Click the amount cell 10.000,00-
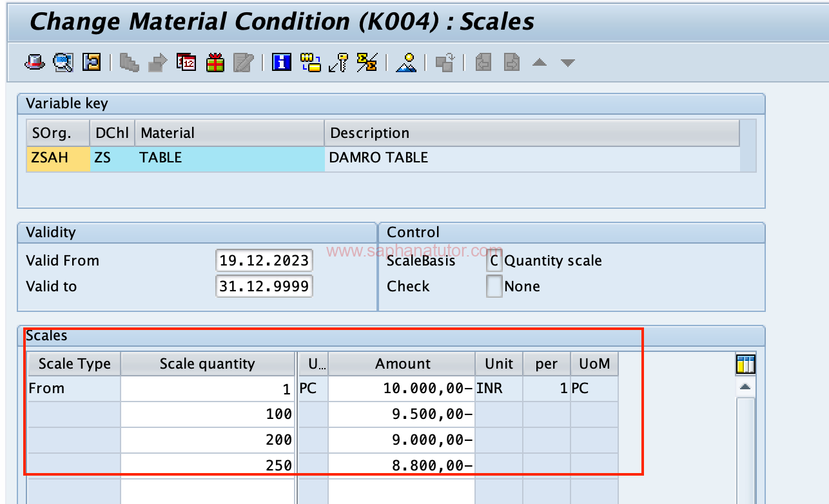Viewport: 829px width, 504px height. pyautogui.click(x=402, y=389)
